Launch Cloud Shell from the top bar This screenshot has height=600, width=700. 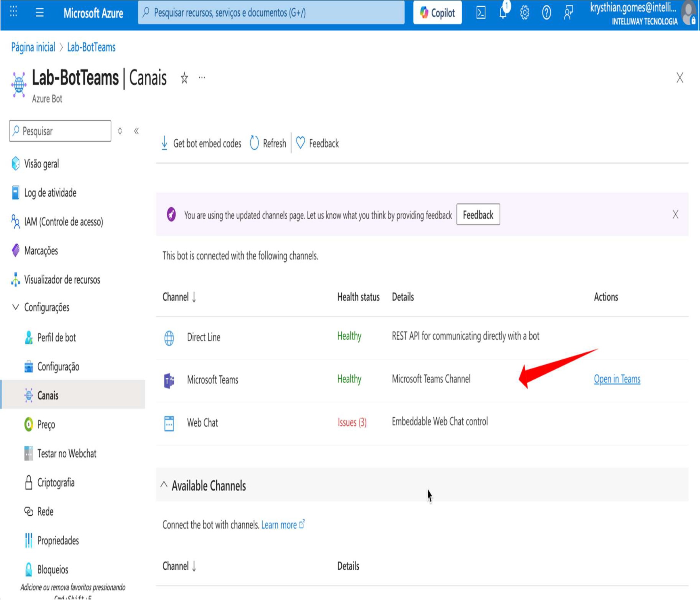pyautogui.click(x=481, y=13)
